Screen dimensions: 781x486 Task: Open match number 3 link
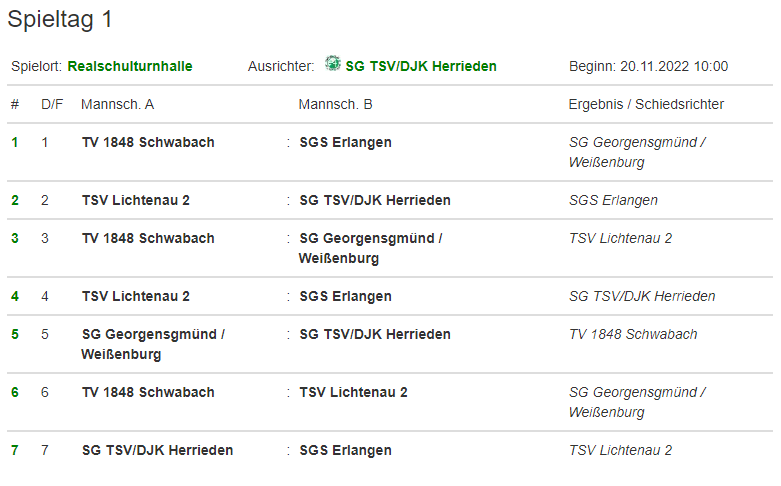pyautogui.click(x=15, y=238)
